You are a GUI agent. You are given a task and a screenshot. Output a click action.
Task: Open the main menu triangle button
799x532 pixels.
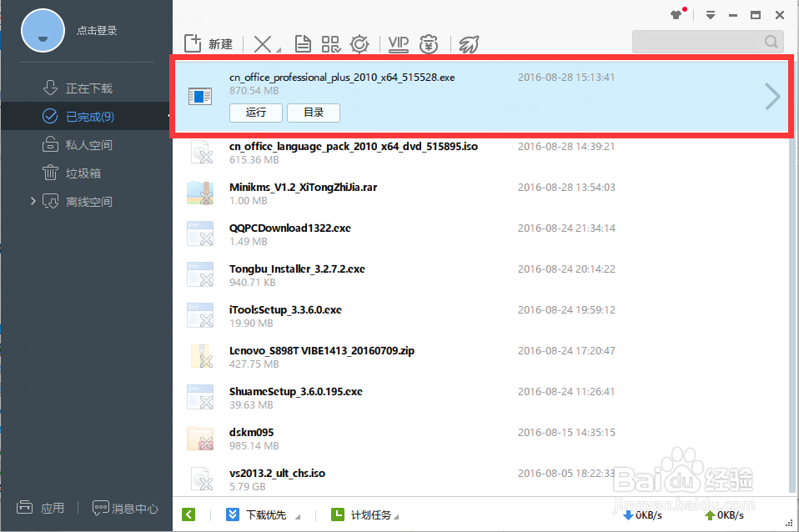(710, 15)
